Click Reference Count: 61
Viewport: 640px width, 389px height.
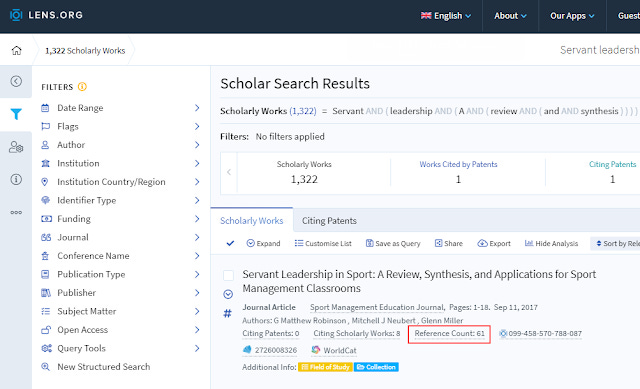pos(449,333)
